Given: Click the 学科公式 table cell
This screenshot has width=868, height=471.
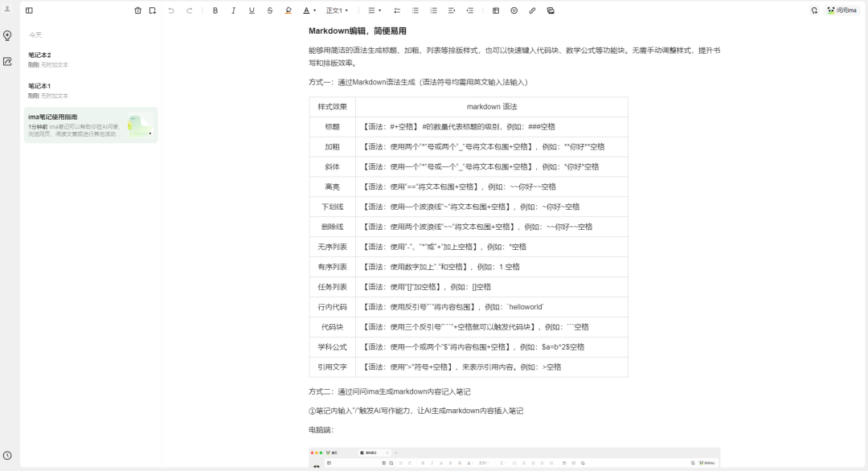Looking at the screenshot, I should point(332,347).
